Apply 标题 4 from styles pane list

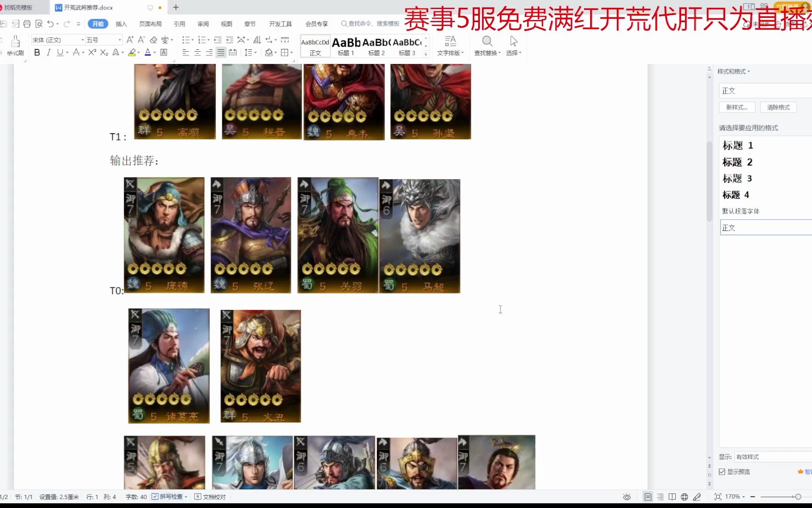pyautogui.click(x=736, y=195)
